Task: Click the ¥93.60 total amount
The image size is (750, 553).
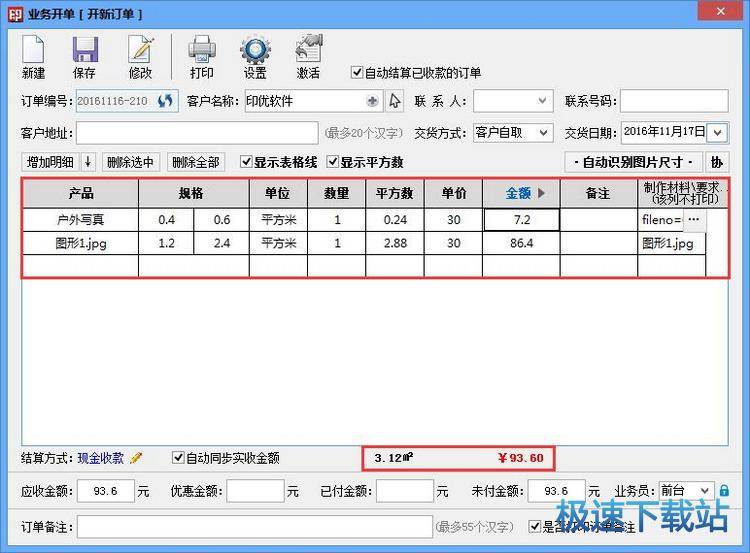Action: [x=520, y=458]
